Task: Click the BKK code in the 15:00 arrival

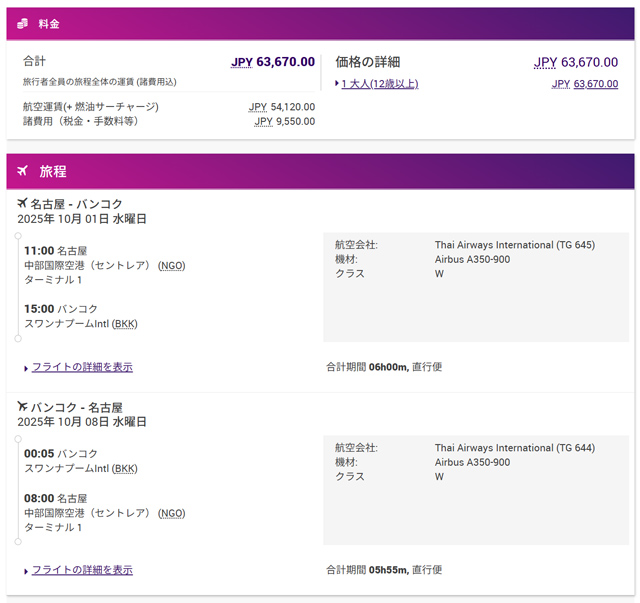Action: (125, 324)
